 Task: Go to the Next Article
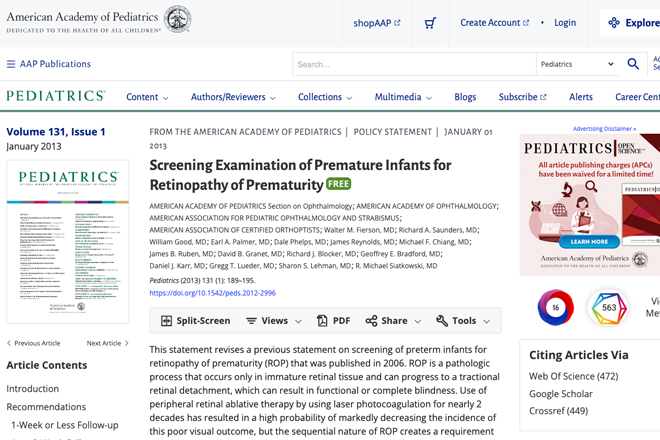click(x=107, y=343)
